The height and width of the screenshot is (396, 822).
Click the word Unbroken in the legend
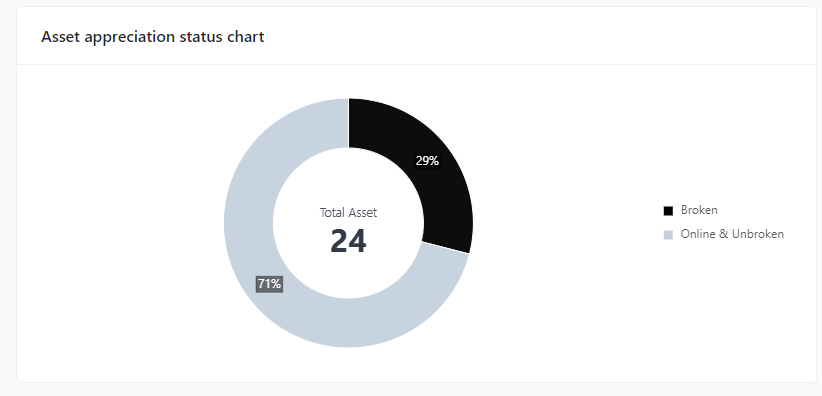coord(758,234)
